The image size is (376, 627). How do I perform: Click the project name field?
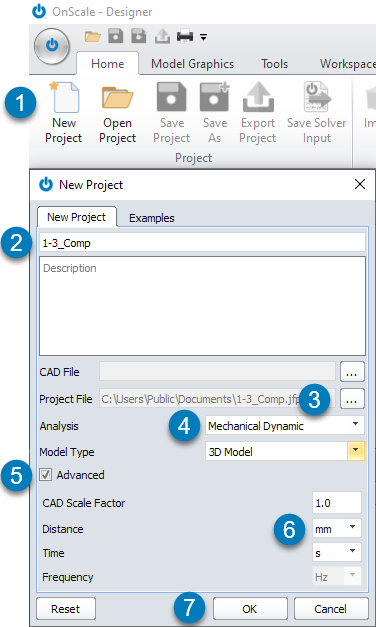202,243
